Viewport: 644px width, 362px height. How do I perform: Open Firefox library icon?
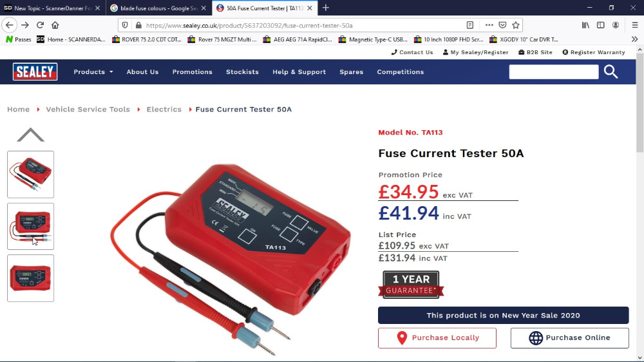coord(585,25)
